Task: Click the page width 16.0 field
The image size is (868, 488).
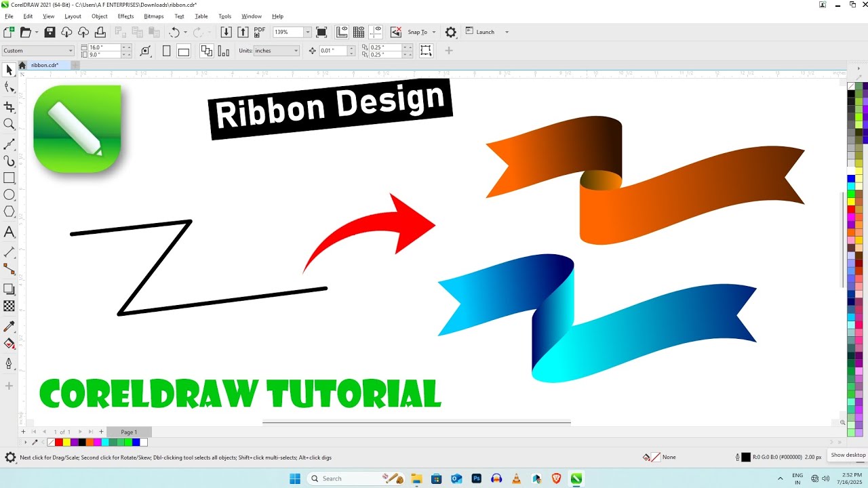Action: click(x=104, y=47)
